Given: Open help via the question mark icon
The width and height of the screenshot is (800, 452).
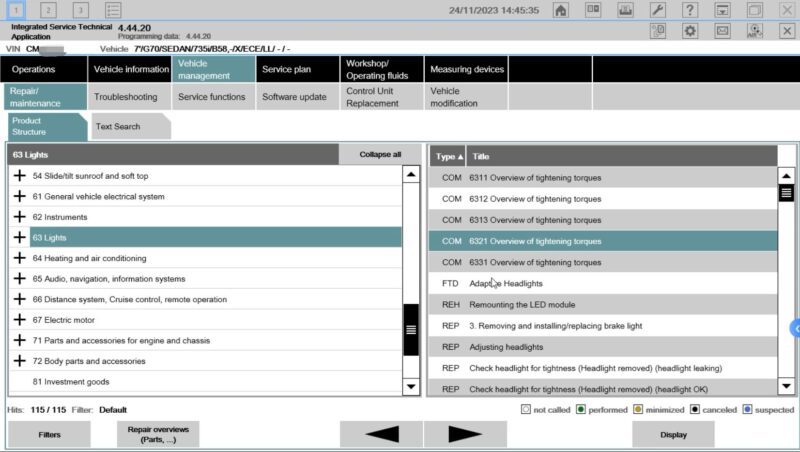Looking at the screenshot, I should (x=690, y=10).
